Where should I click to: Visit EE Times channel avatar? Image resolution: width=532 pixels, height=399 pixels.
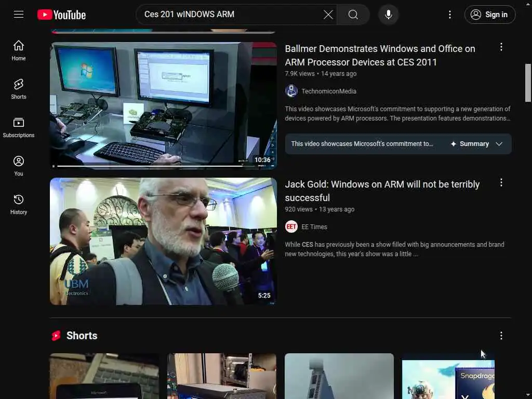291,227
